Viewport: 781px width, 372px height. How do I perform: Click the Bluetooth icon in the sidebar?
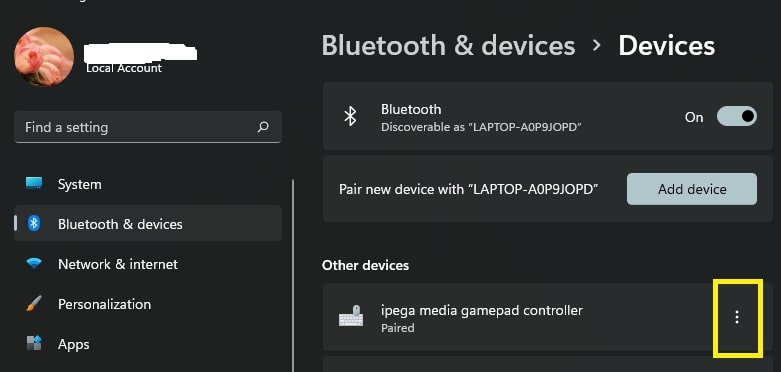[x=34, y=224]
